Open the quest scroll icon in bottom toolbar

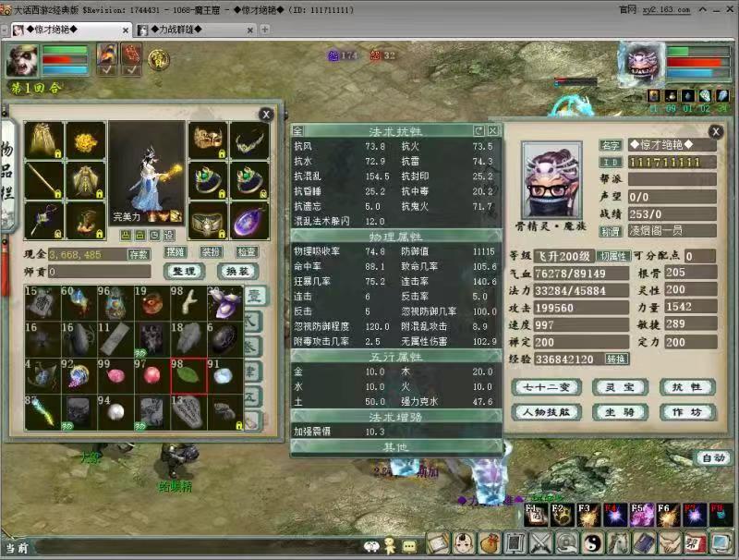438,543
